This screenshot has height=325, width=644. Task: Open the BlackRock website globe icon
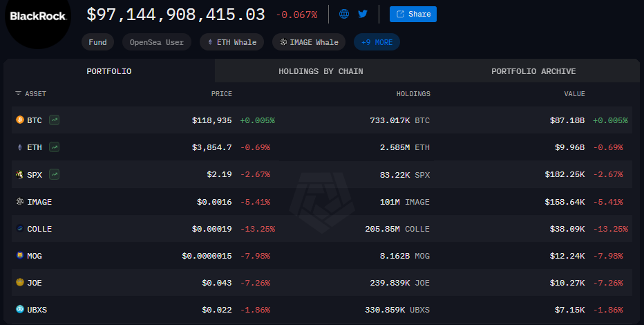point(344,14)
